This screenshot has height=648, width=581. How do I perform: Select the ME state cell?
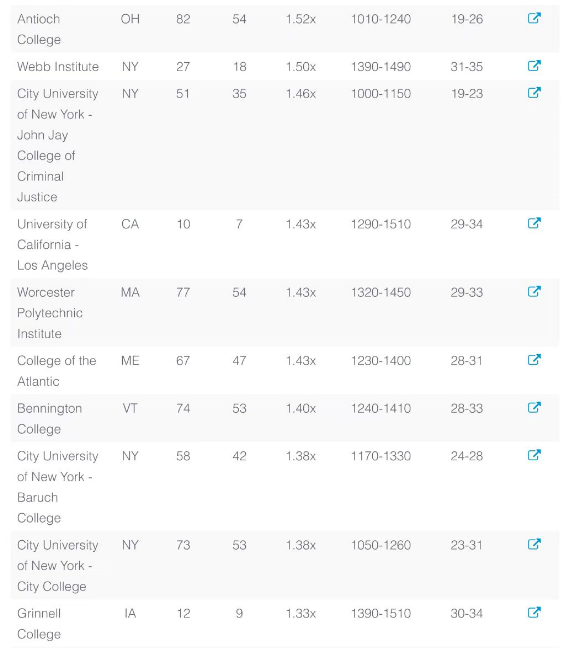coord(130,361)
